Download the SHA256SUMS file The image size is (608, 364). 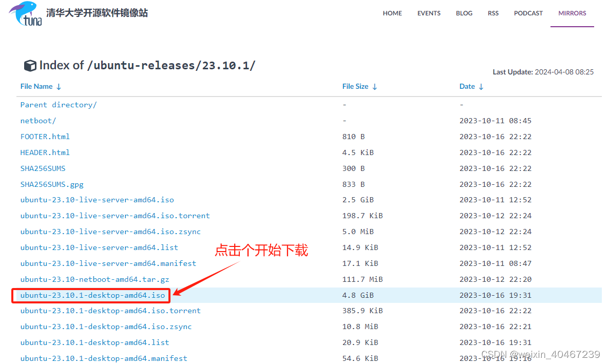pyautogui.click(x=43, y=168)
